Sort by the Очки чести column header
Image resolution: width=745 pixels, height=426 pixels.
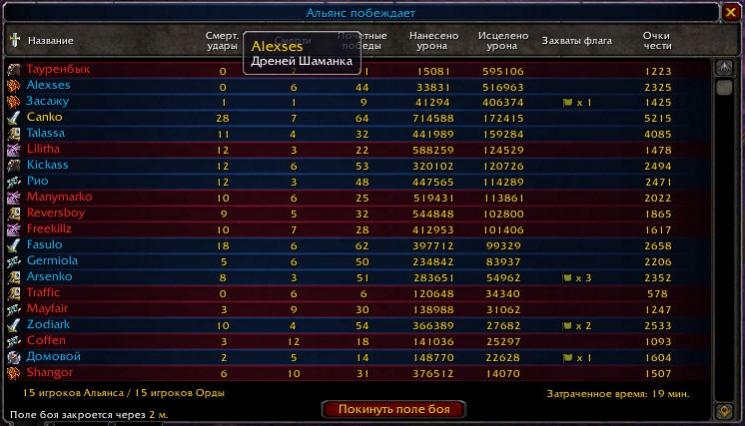(x=656, y=41)
